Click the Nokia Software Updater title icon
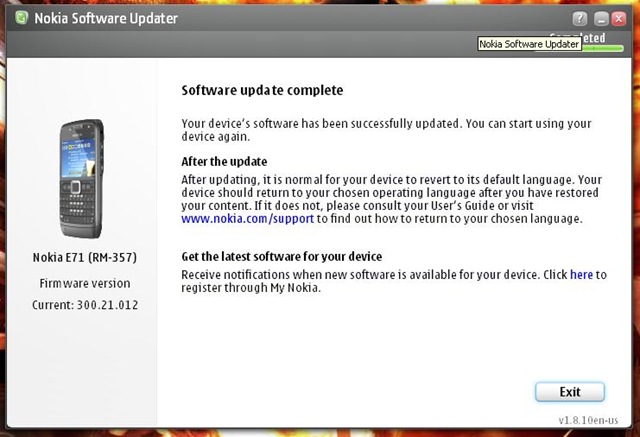Image resolution: width=640 pixels, height=437 pixels. [x=21, y=18]
